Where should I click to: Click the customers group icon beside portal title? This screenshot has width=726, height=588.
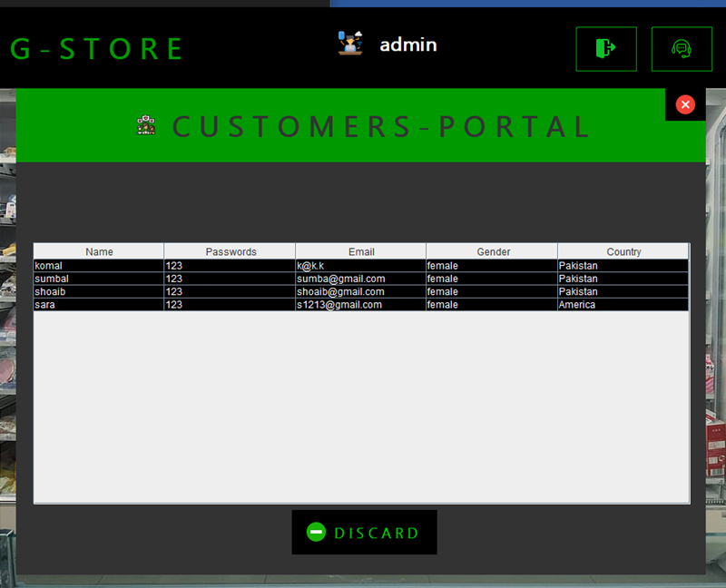[146, 125]
